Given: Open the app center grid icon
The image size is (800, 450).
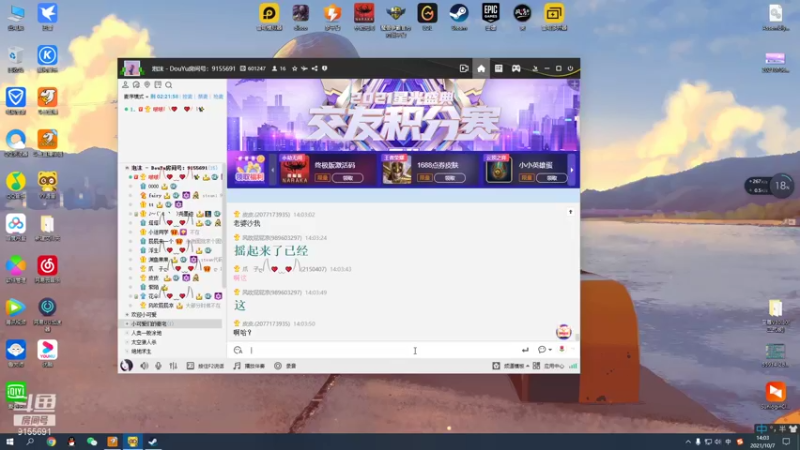Looking at the screenshot, I should click(536, 366).
